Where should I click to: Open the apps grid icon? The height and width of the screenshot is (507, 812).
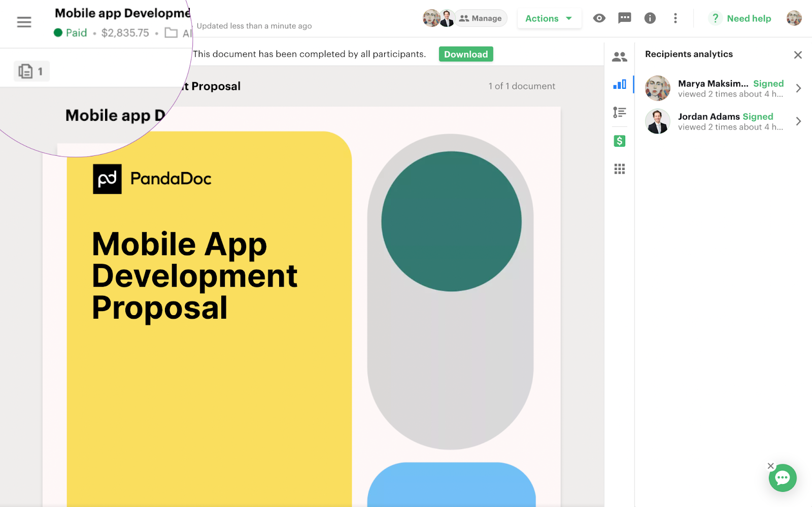click(x=620, y=169)
